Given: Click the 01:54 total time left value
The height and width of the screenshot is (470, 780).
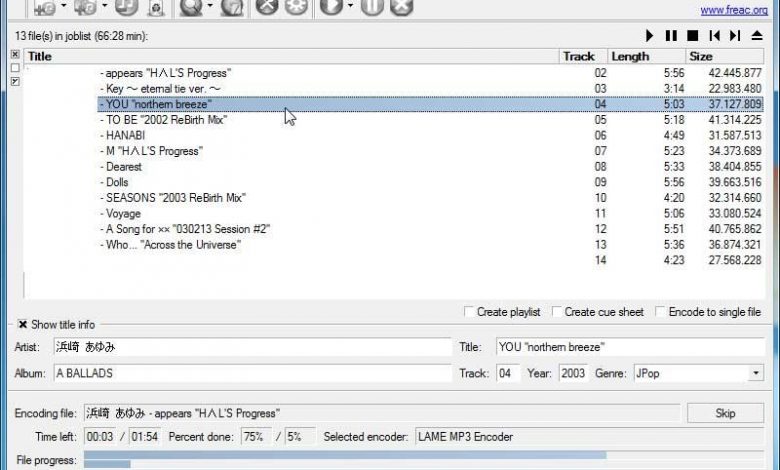Looking at the screenshot, I should (x=145, y=437).
